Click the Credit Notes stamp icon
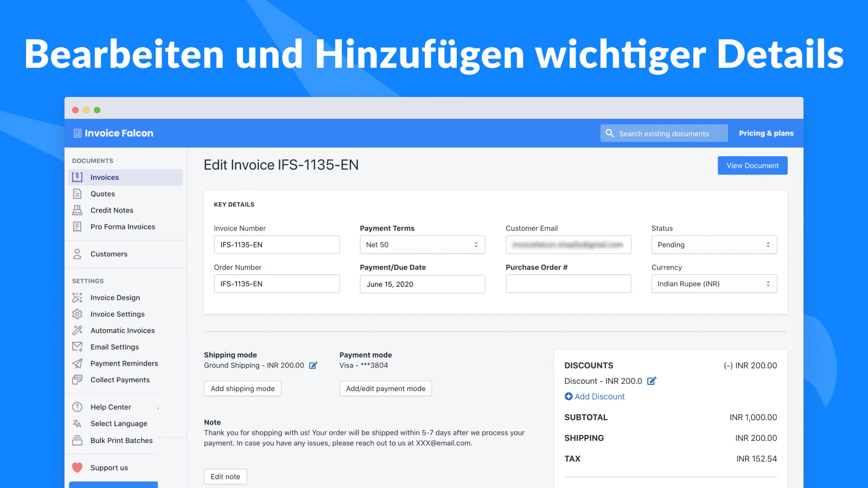This screenshot has height=488, width=868. (77, 210)
